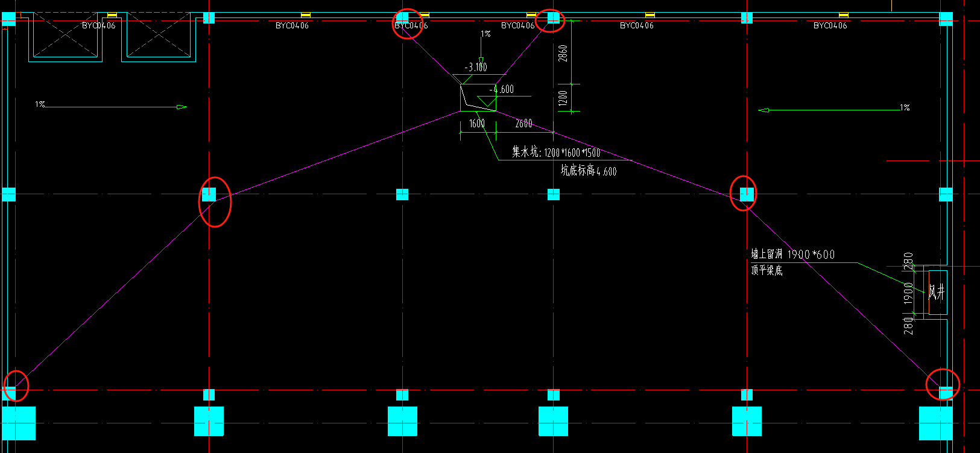
Task: Click the sump pit rectangle outline
Action: tap(478, 98)
